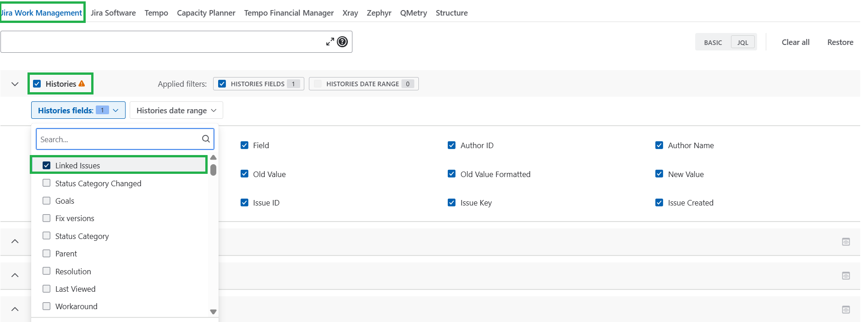Open the JQL help question mark icon

click(342, 42)
